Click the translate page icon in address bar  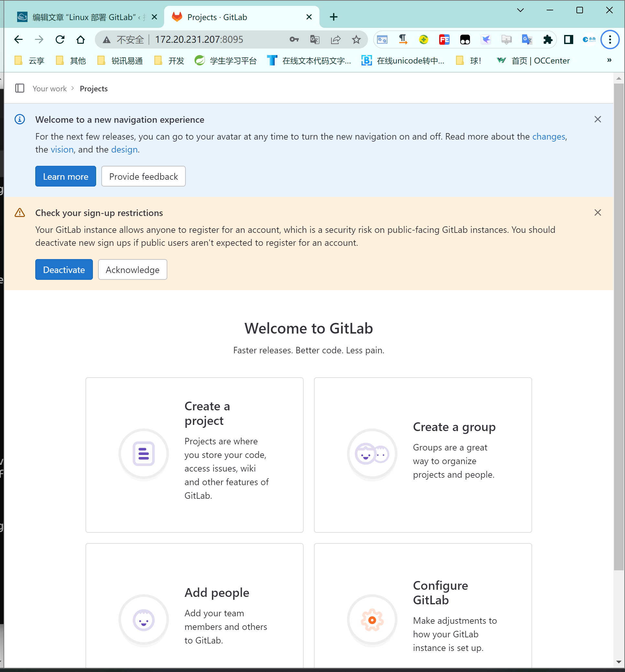click(x=315, y=40)
